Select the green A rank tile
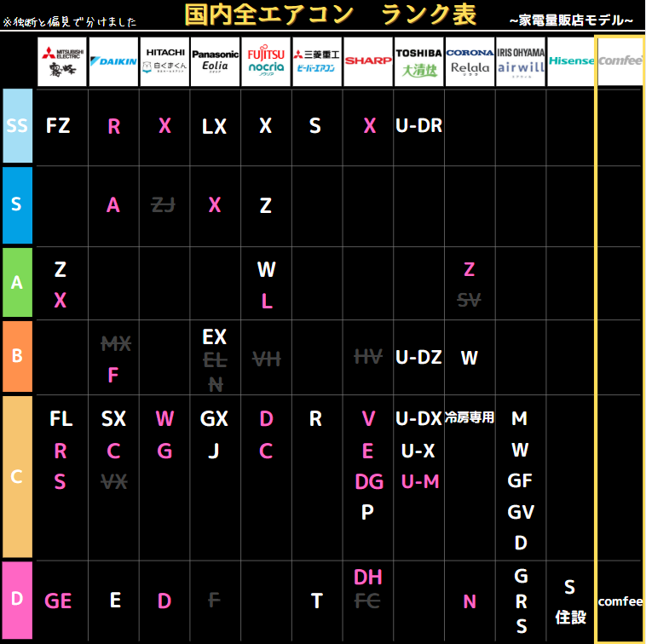The image size is (646, 644). coord(17,283)
